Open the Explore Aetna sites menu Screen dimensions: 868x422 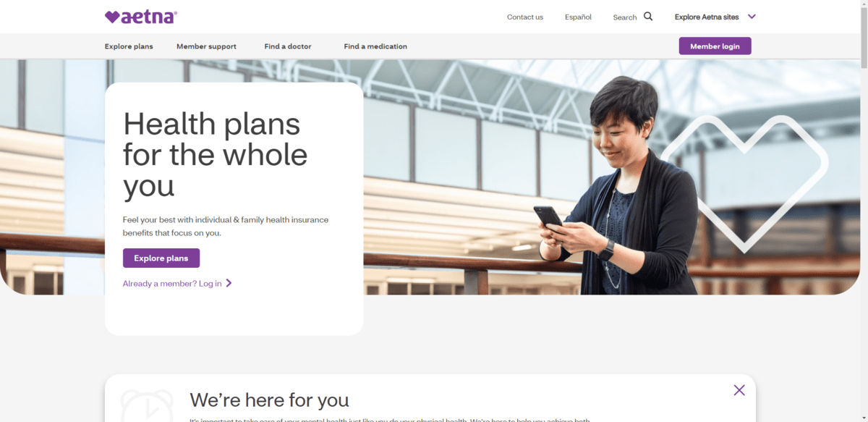tap(707, 17)
